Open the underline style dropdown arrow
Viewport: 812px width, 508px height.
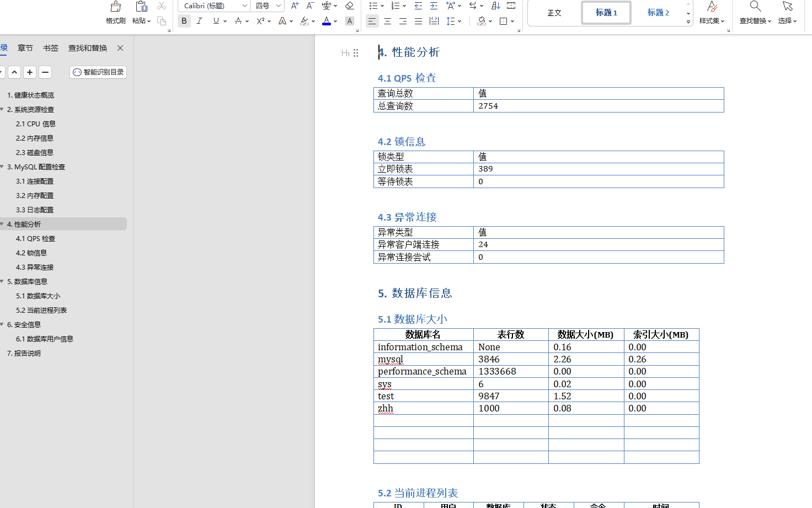(x=225, y=21)
